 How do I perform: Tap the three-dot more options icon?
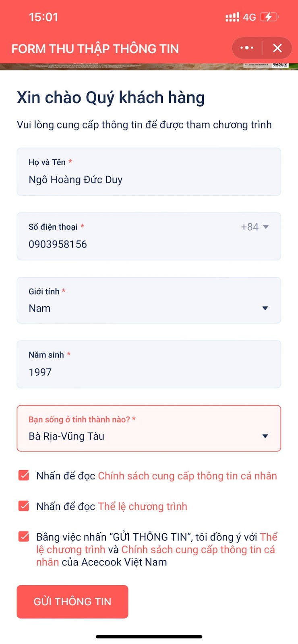pos(247,48)
